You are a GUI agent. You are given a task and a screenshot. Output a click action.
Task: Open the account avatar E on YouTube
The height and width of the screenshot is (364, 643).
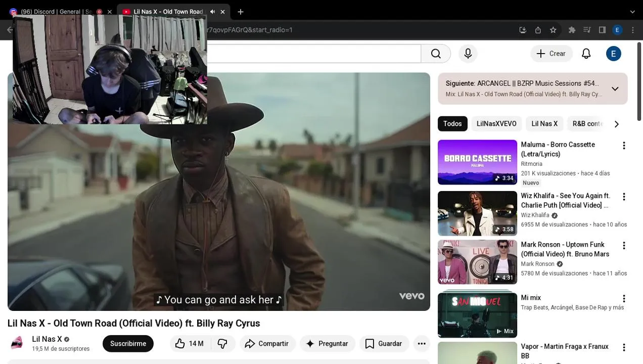614,54
